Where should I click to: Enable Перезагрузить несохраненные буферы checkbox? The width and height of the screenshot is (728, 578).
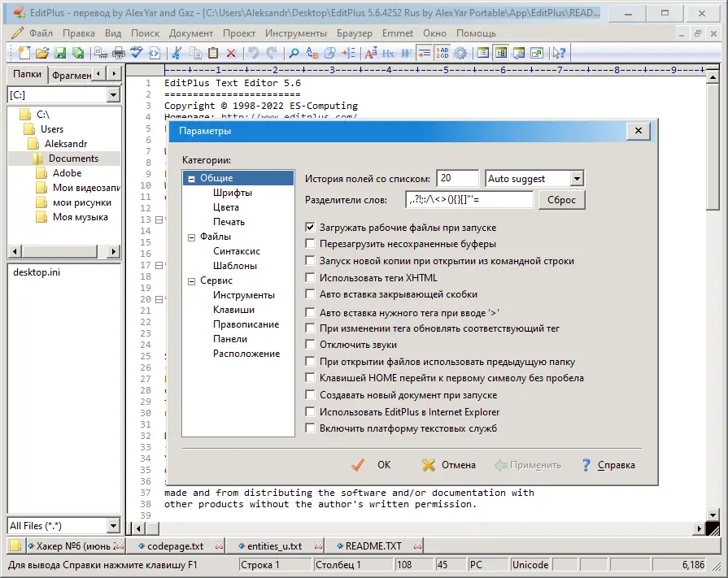point(310,244)
